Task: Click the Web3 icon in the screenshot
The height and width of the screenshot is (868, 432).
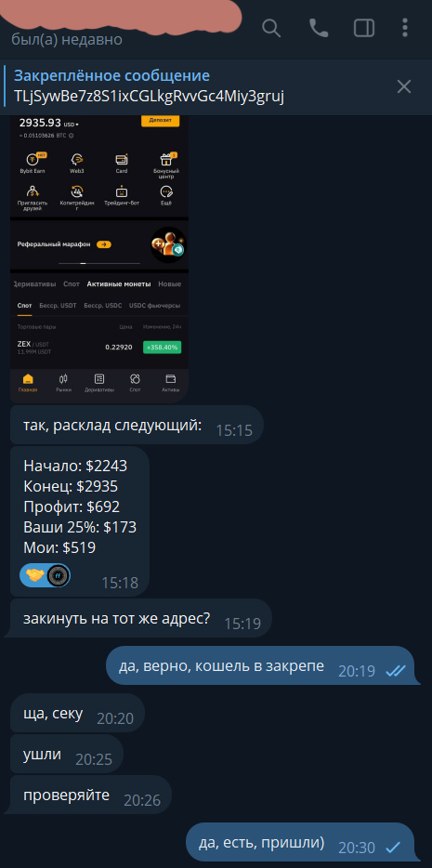Action: coord(77,160)
